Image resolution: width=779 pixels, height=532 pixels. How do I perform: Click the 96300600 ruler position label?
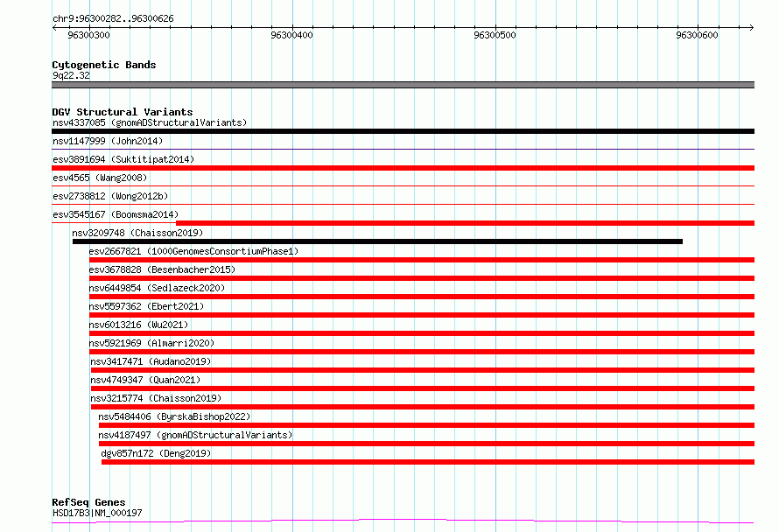pyautogui.click(x=697, y=35)
